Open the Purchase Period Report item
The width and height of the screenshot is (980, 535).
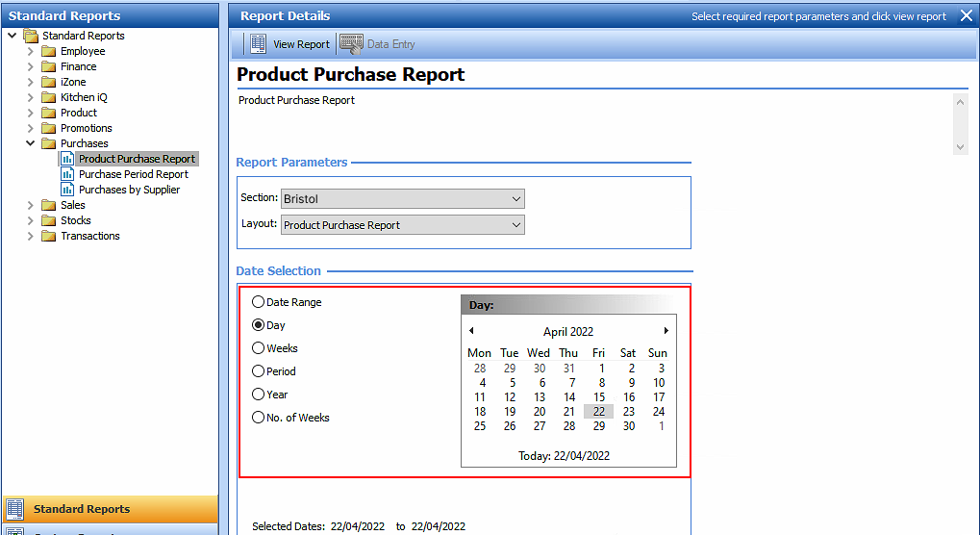coord(133,174)
